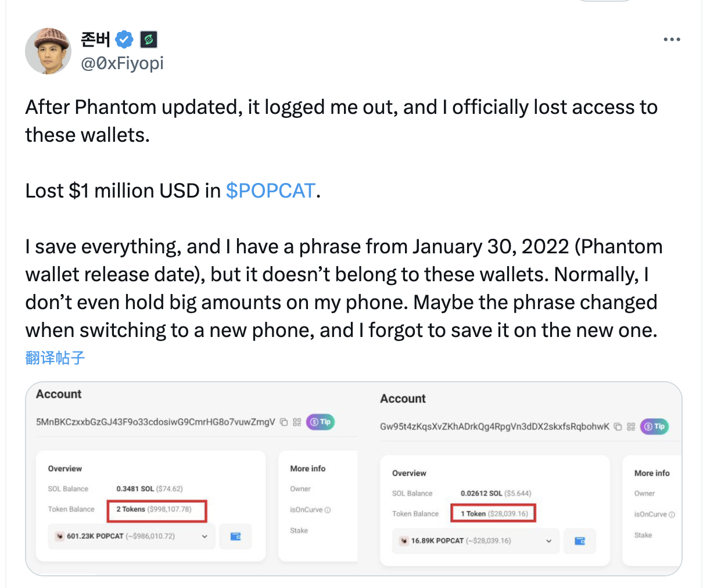Image resolution: width=703 pixels, height=588 pixels.
Task: Click the 翻译帖子 translate link
Action: pyautogui.click(x=55, y=357)
